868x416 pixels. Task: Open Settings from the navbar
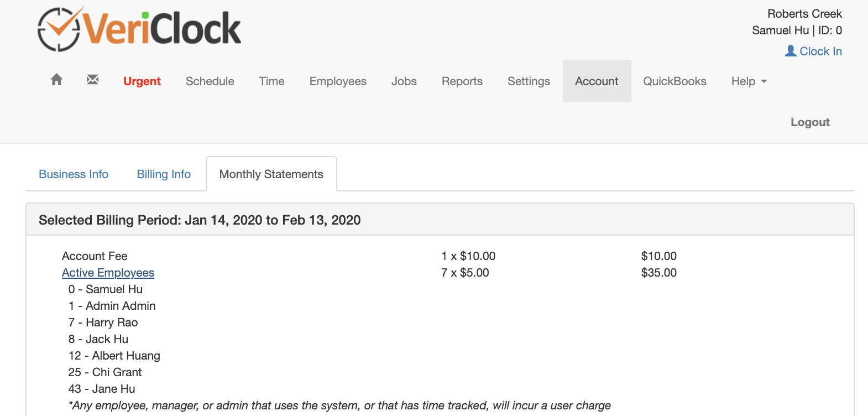(529, 81)
